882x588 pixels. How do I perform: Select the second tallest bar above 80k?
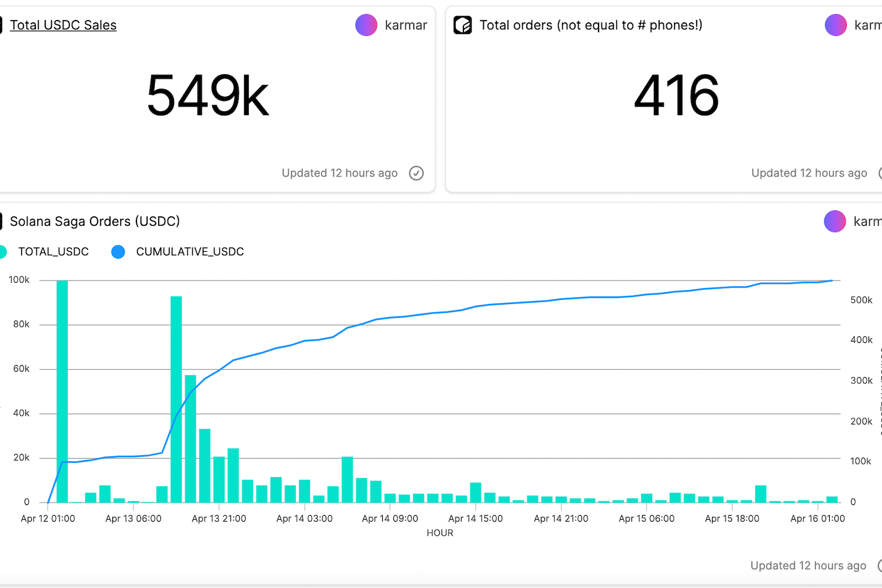tap(176, 400)
